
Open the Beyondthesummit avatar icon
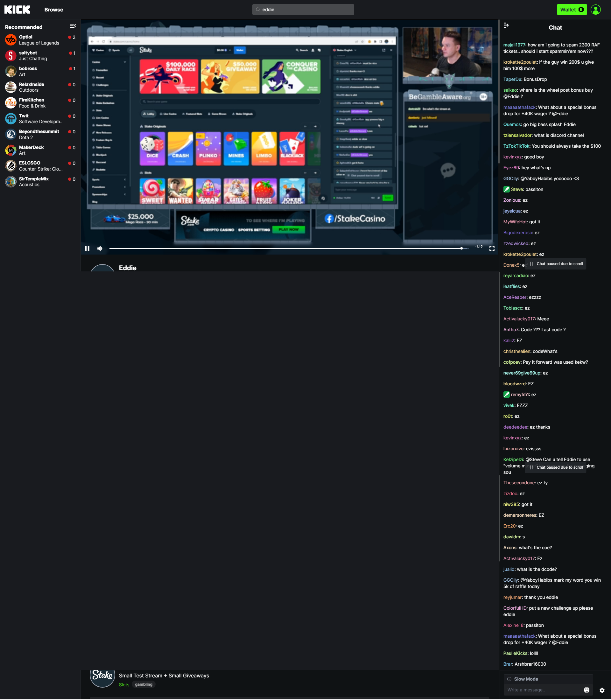(x=11, y=134)
